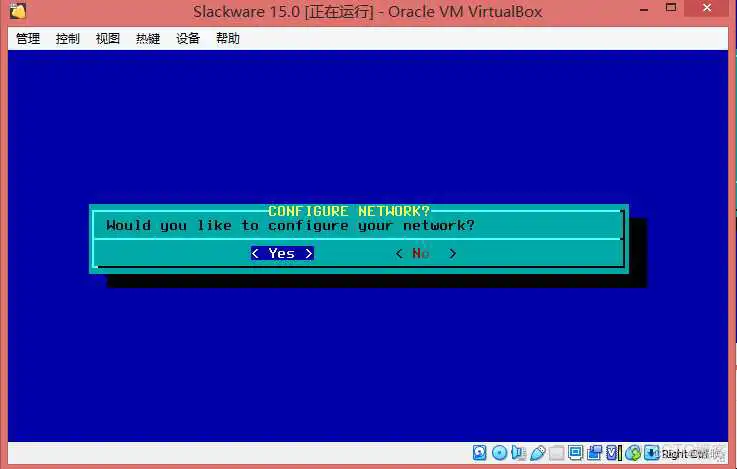Open the 设备 menu

[x=188, y=39]
